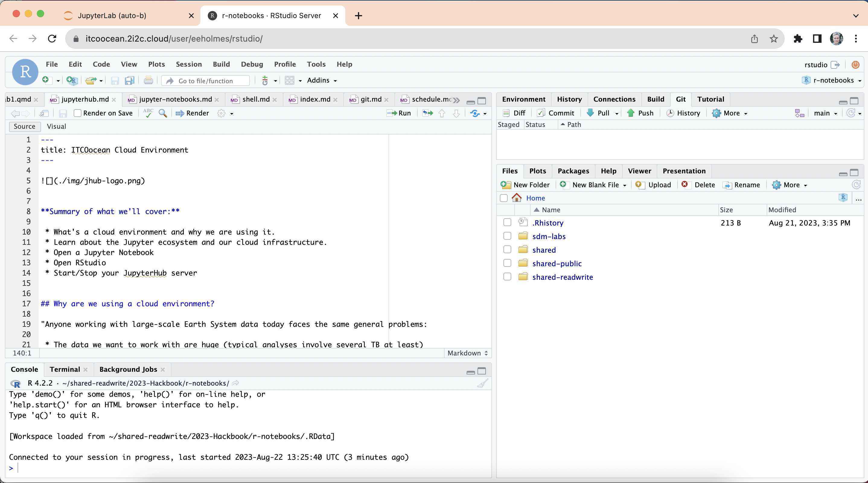Switch to the Packages tab
Screen dimensions: 868x483
tap(573, 171)
